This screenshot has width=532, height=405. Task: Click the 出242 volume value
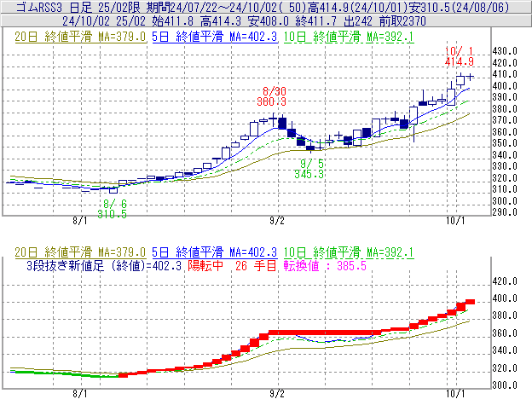pyautogui.click(x=358, y=21)
